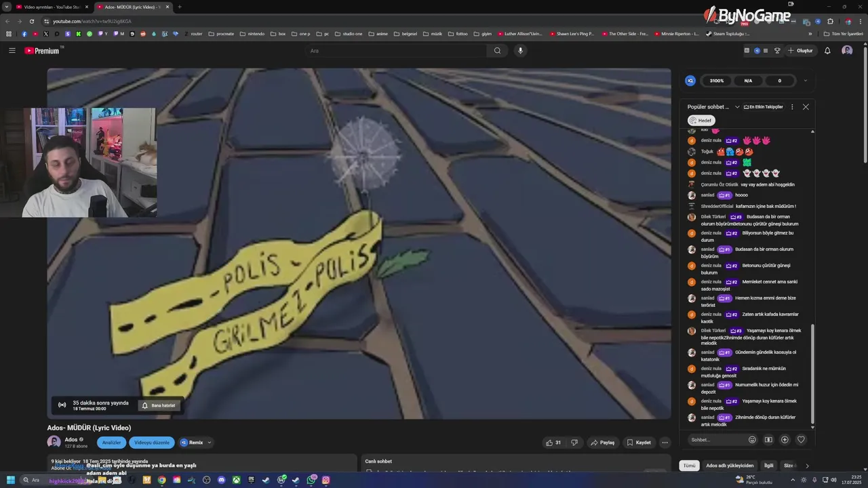Send a heart reaction in chat

pyautogui.click(x=801, y=440)
